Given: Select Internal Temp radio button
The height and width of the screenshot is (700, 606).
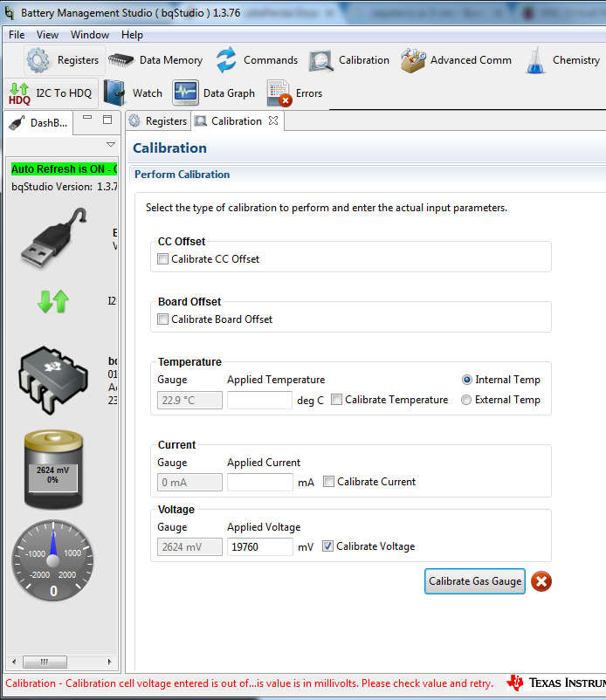Looking at the screenshot, I should (466, 380).
